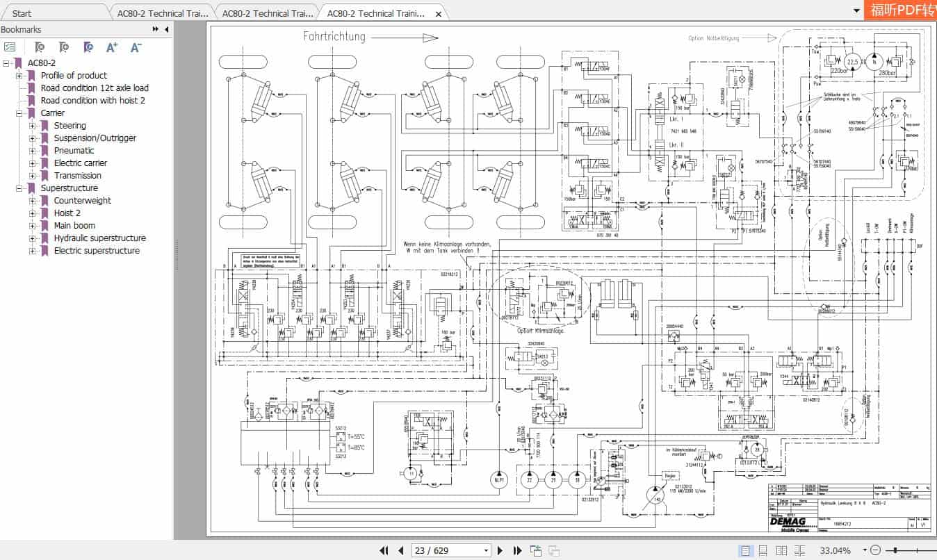Jump to the last page icon
This screenshot has width=937, height=560.
(x=517, y=550)
